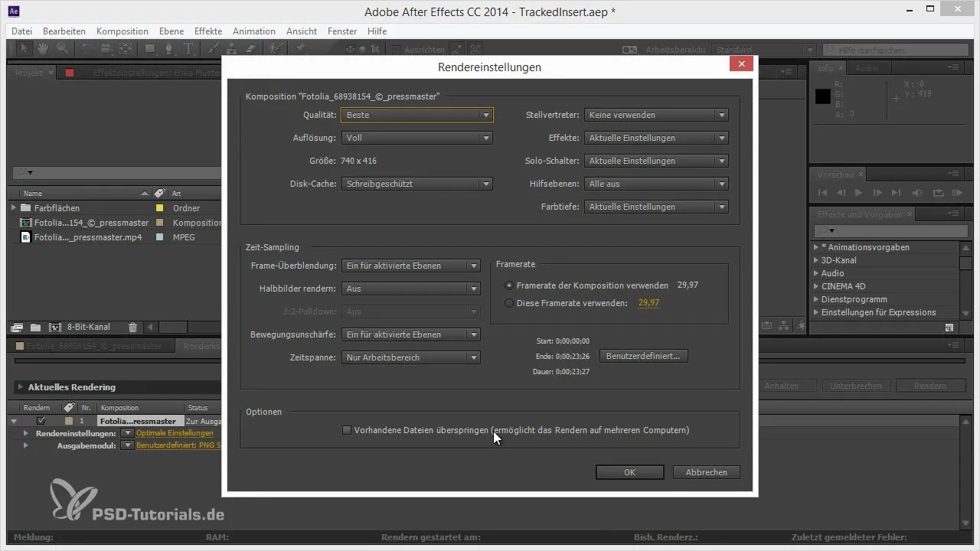The height and width of the screenshot is (551, 980).
Task: Click label tag column icon in render queue
Action: click(69, 408)
